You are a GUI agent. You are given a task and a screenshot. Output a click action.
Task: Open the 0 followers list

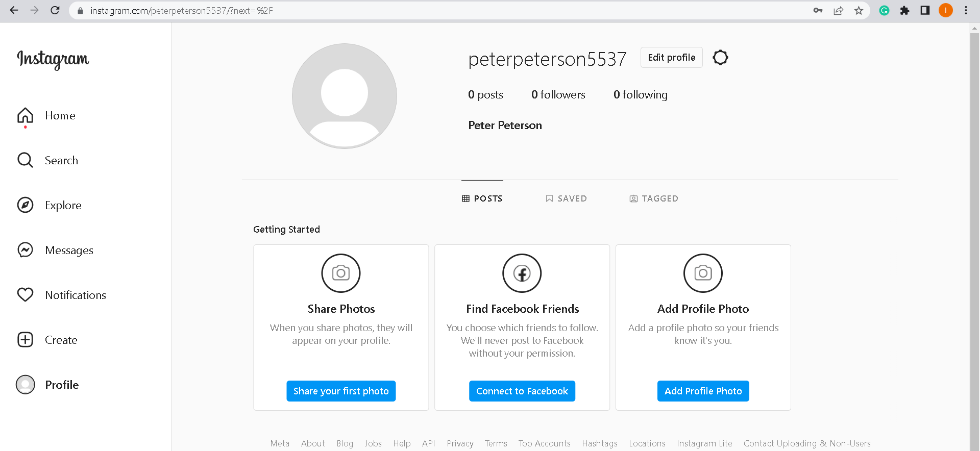[558, 95]
